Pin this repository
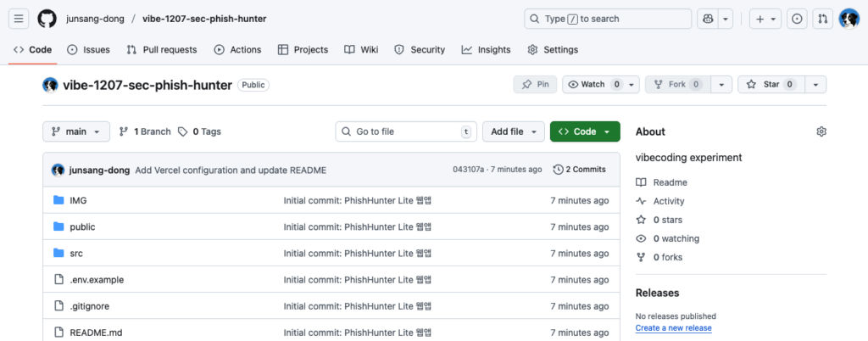 pyautogui.click(x=536, y=84)
